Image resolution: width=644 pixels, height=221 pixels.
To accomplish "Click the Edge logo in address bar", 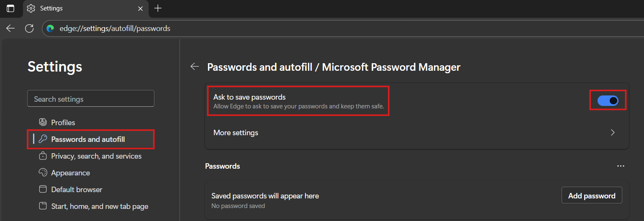I will [51, 28].
